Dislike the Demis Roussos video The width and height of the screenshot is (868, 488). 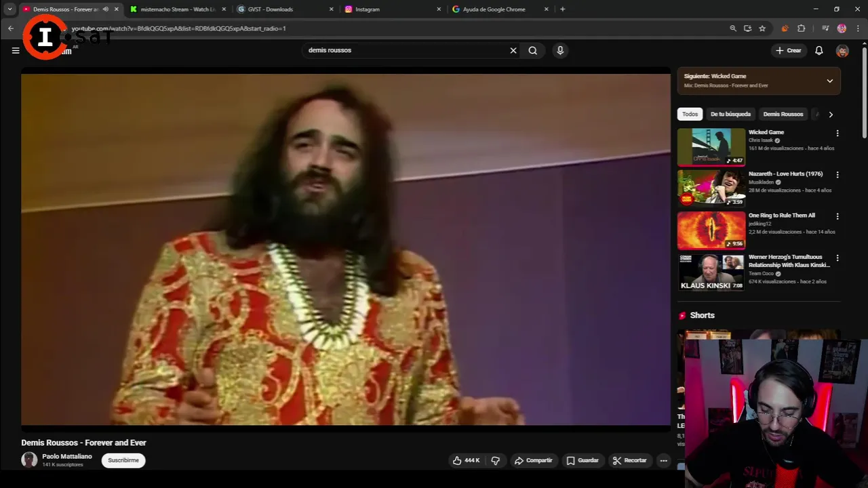tap(496, 460)
